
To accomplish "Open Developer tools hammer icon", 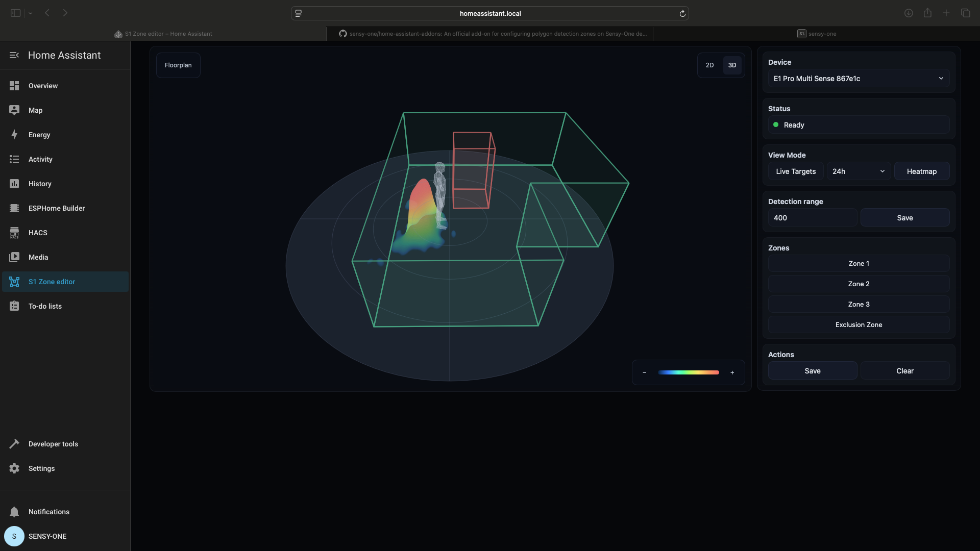I will pyautogui.click(x=14, y=444).
